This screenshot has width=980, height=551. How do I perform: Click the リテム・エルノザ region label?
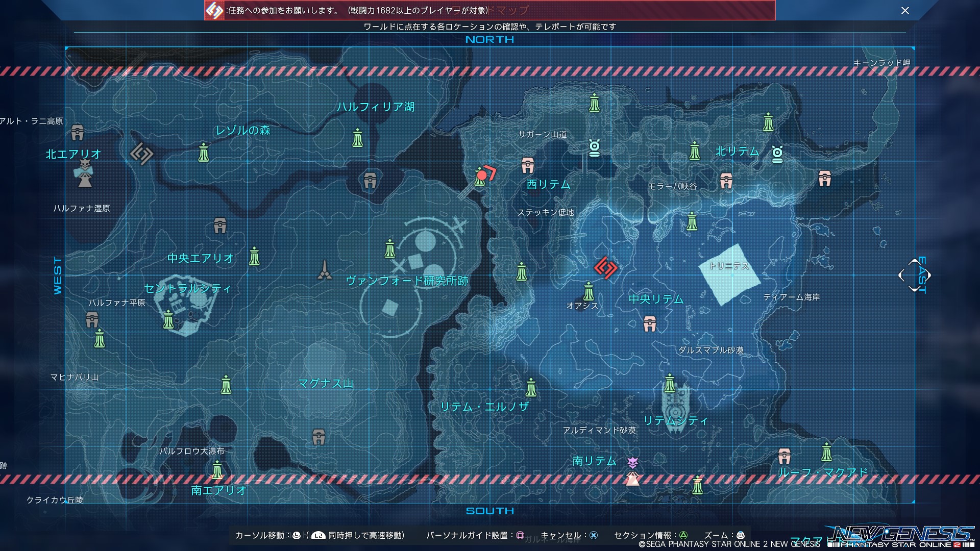[x=484, y=407]
